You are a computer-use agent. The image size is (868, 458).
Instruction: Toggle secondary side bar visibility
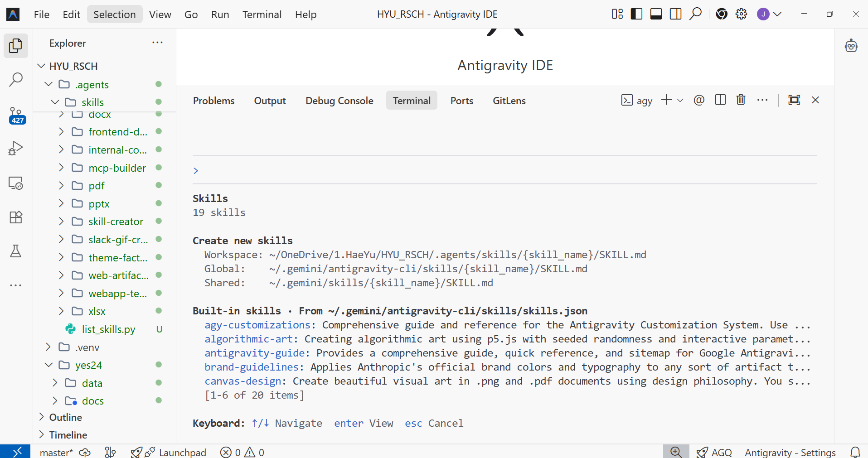[675, 14]
